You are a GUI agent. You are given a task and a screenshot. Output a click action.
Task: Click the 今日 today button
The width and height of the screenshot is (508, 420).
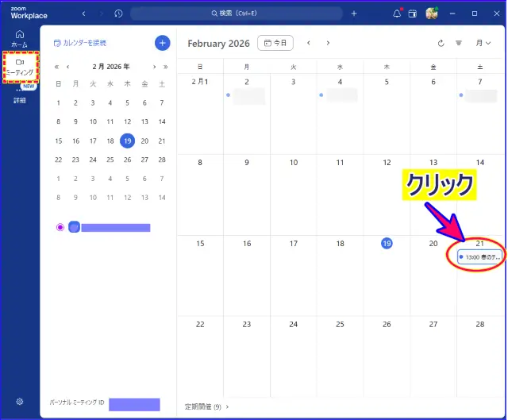(275, 43)
